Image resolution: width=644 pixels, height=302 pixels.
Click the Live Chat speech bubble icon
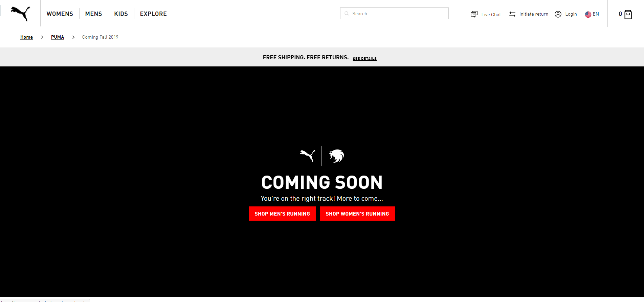coord(474,14)
